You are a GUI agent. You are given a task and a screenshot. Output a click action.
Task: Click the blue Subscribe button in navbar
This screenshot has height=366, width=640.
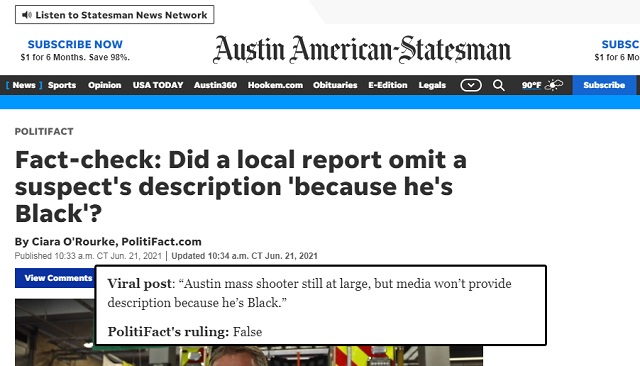point(604,85)
